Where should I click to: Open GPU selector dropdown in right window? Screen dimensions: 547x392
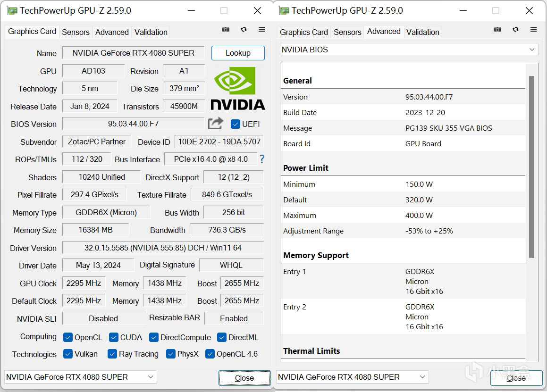coord(353,377)
